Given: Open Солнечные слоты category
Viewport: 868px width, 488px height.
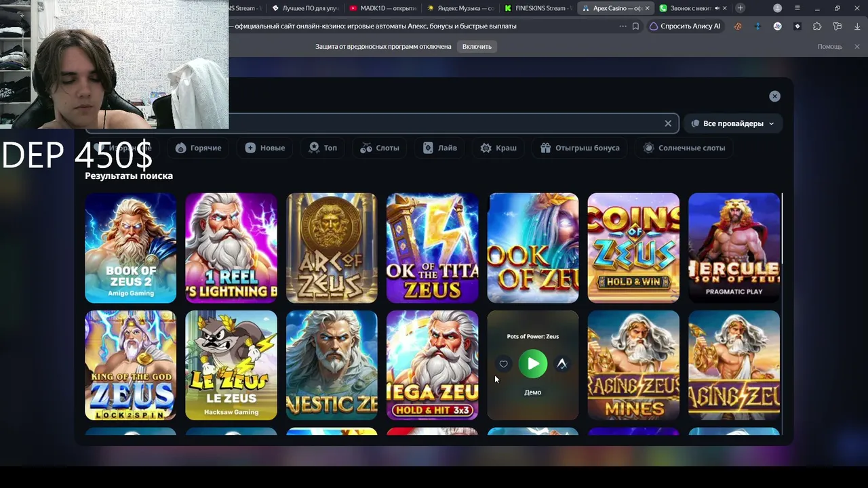Looking at the screenshot, I should pyautogui.click(x=685, y=148).
